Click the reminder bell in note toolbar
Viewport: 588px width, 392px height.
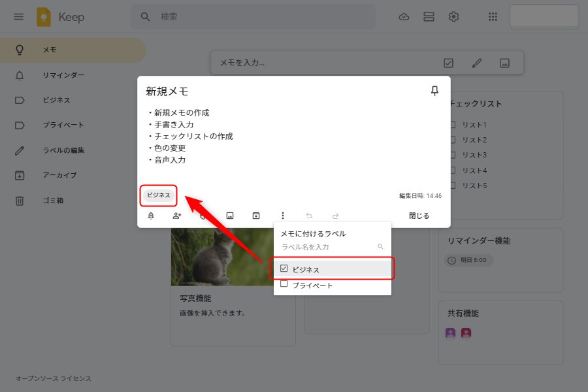(x=151, y=216)
